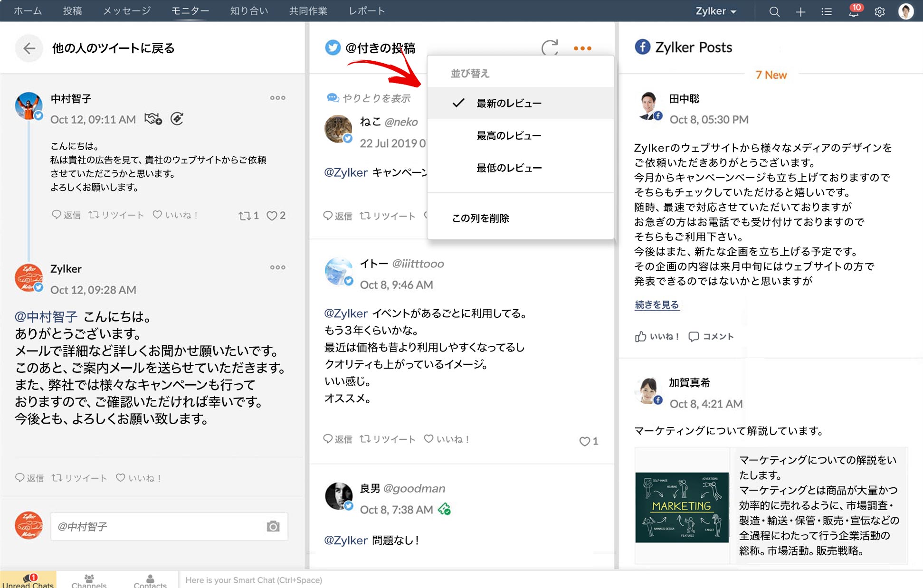
Task: Click やりとりを表示 link
Action: pyautogui.click(x=369, y=98)
